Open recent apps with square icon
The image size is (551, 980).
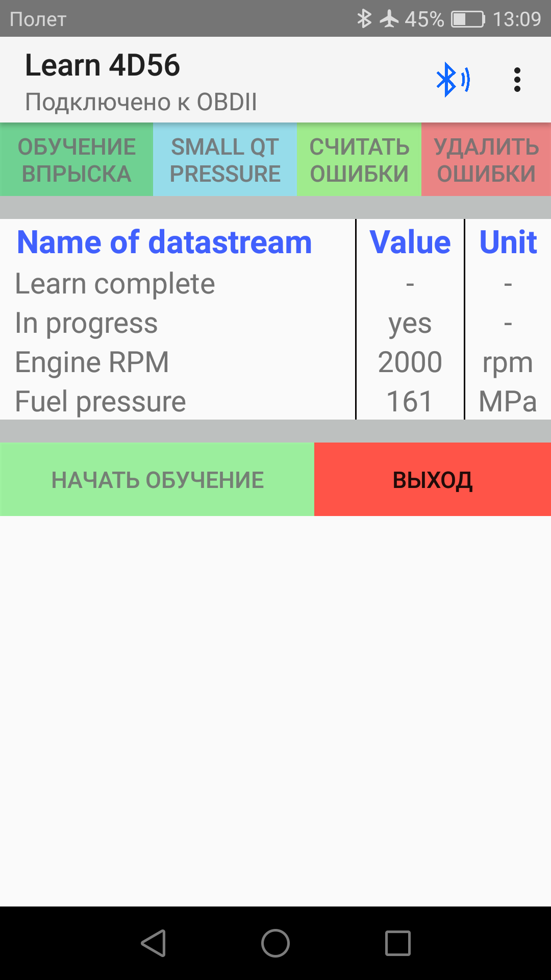397,943
